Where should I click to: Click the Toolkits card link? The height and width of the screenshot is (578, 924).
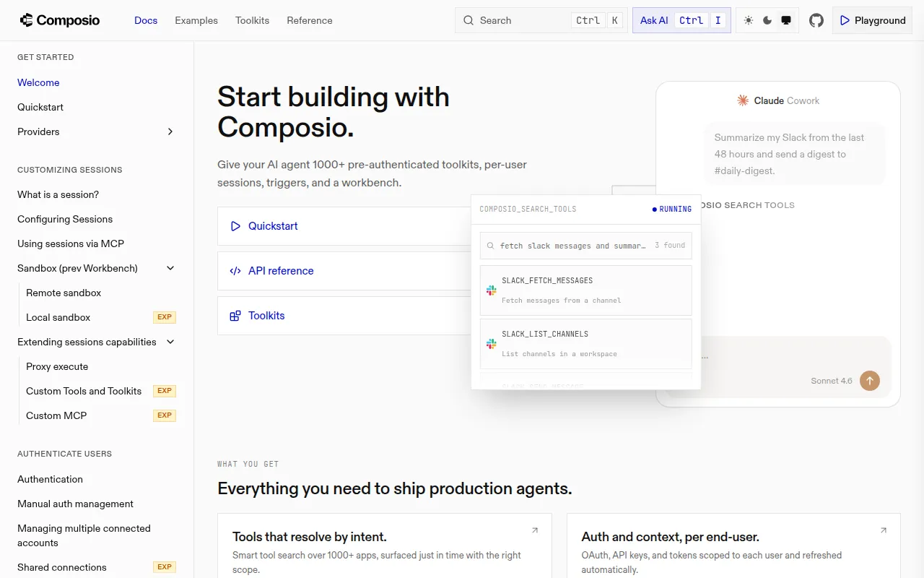coord(344,316)
